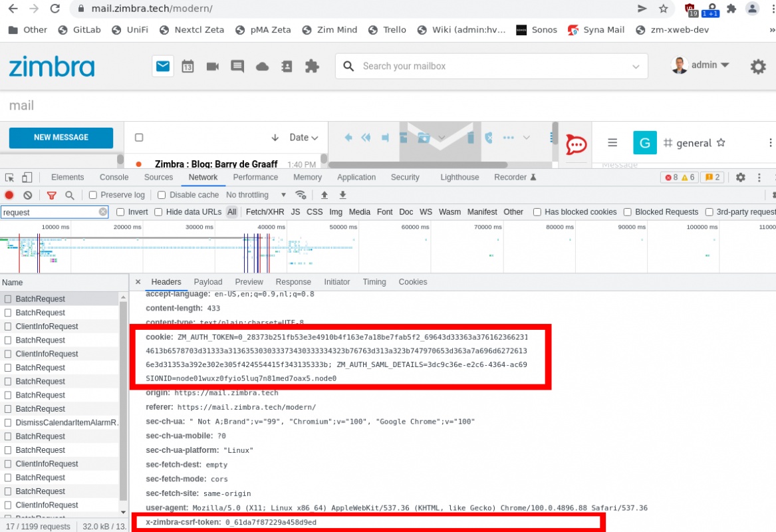Check the Disable cache option

click(x=162, y=196)
